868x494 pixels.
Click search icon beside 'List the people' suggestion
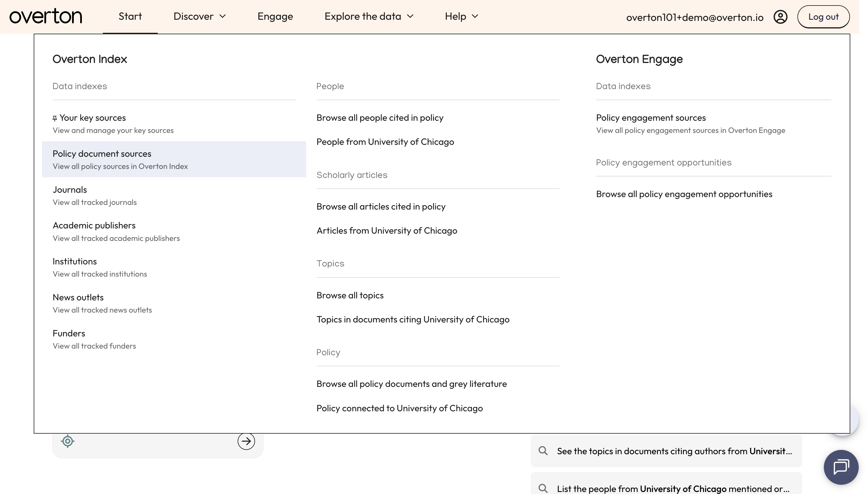coord(543,488)
